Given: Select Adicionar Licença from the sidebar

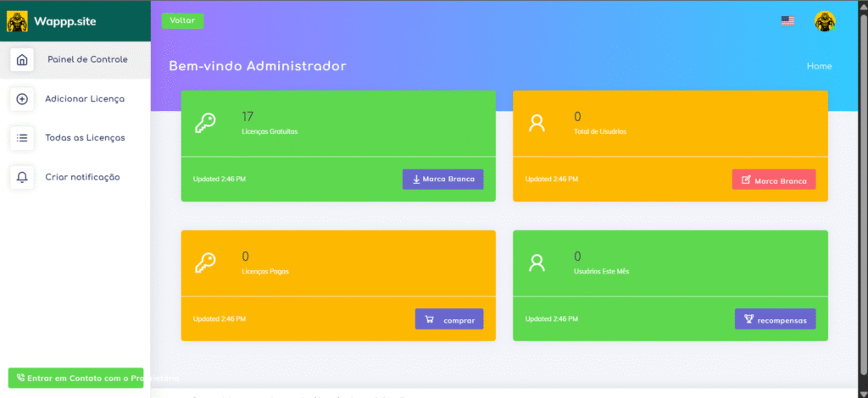Looking at the screenshot, I should [x=85, y=99].
